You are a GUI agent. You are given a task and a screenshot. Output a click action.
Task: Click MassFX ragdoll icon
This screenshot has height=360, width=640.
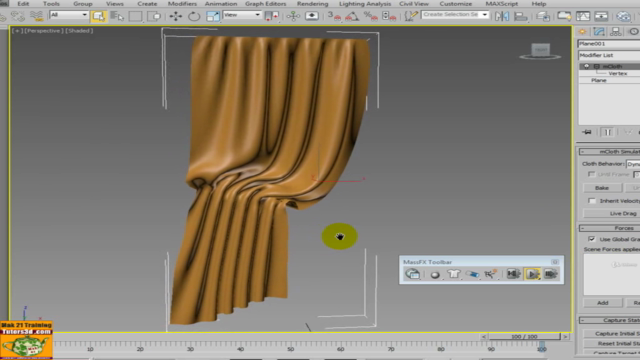pyautogui.click(x=490, y=274)
